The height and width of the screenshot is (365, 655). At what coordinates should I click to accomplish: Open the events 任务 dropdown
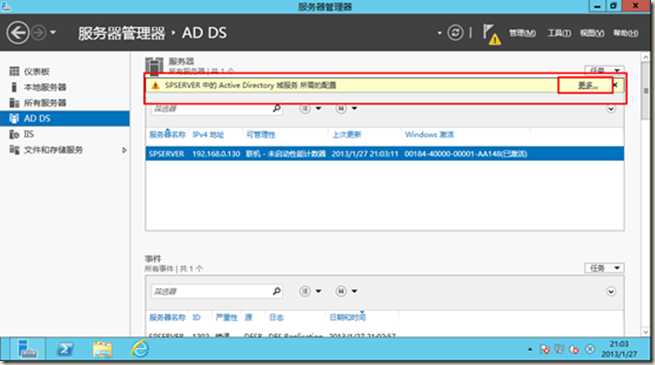(604, 268)
